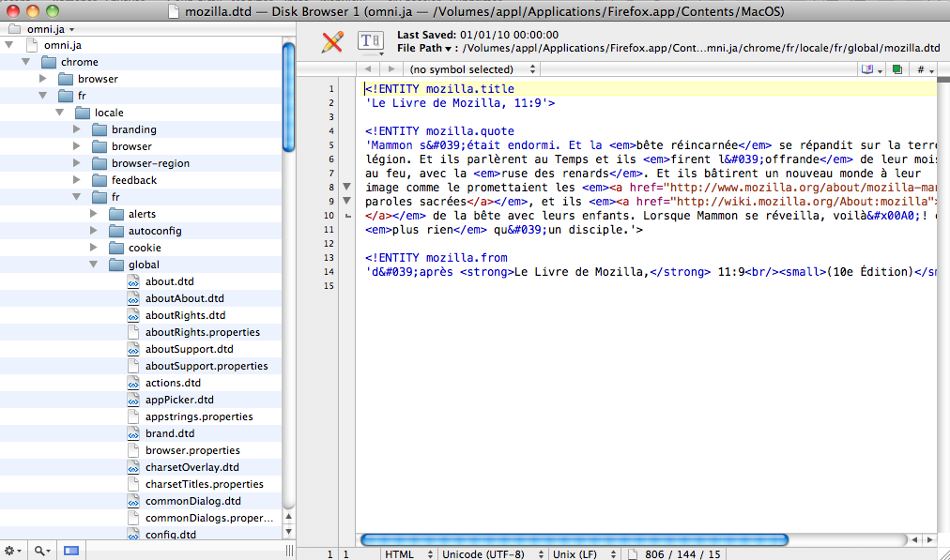Click the pencil document-state icon
Viewport: 950px width, 560px height.
tap(332, 42)
